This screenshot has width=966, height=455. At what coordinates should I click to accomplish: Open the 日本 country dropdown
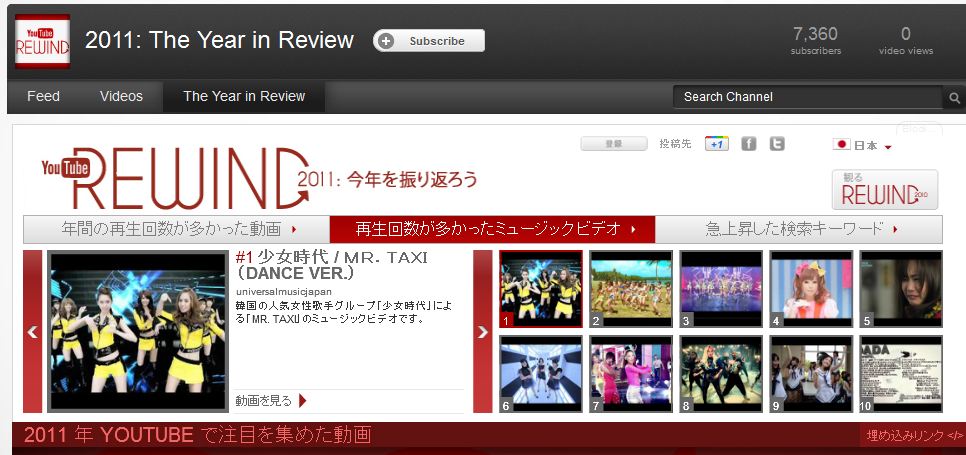pyautogui.click(x=862, y=145)
